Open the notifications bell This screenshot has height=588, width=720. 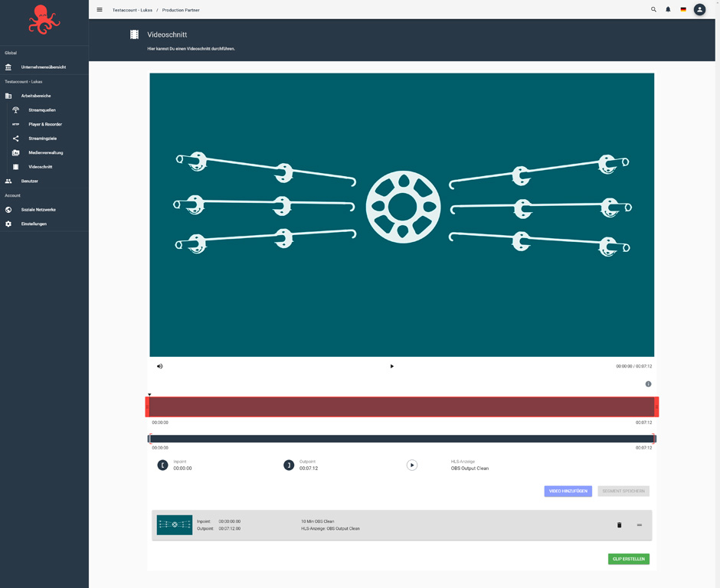click(668, 10)
